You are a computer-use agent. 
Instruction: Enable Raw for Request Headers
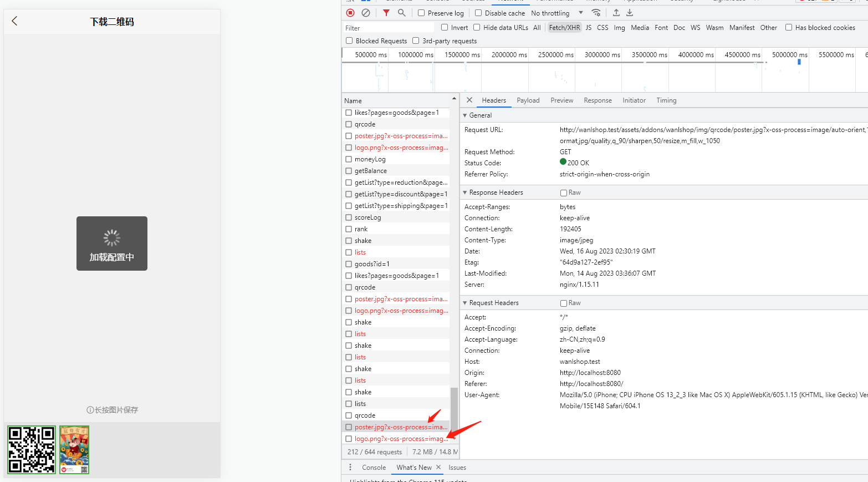(x=564, y=303)
